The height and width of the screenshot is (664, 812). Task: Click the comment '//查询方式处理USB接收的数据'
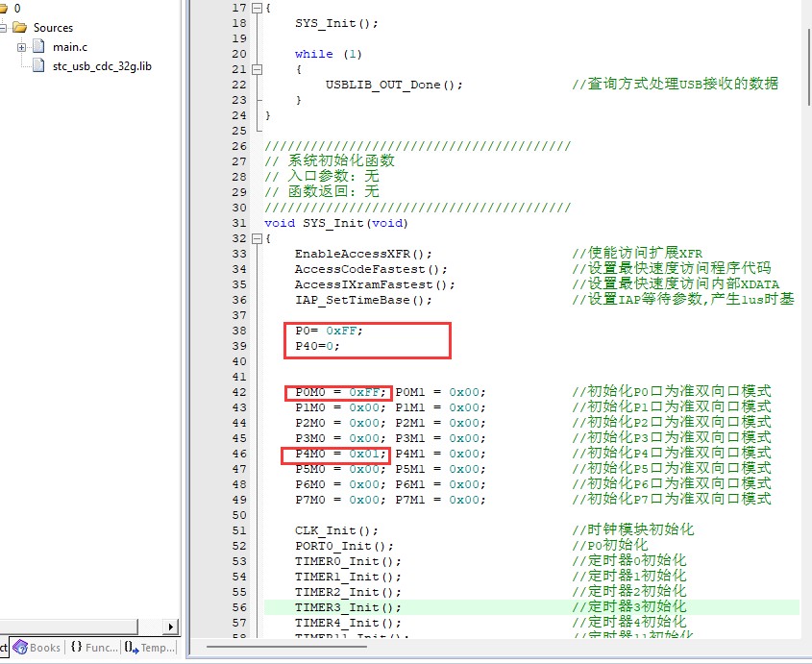(675, 84)
